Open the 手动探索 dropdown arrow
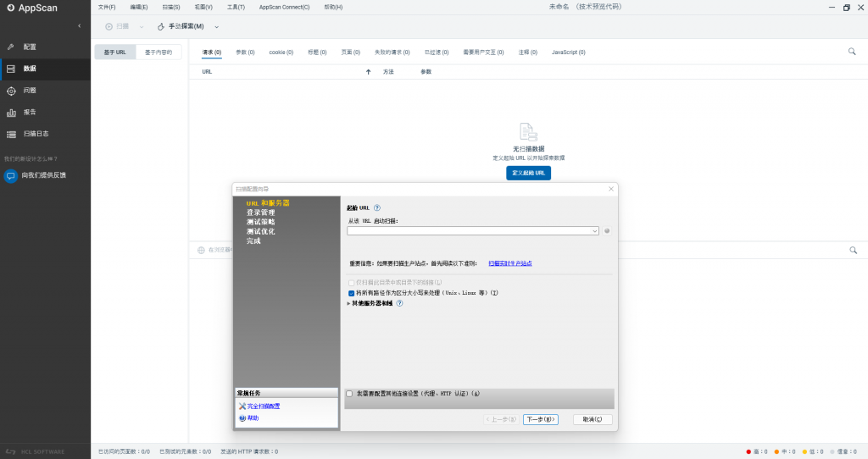Screen dimensions: 868x459 pyautogui.click(x=216, y=26)
